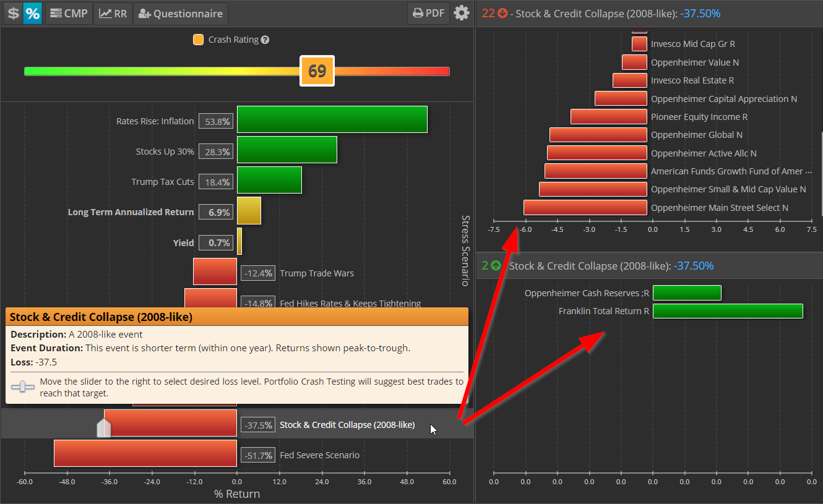Screen dimensions: 823x504
Task: Click the crash rating 69 marker
Action: click(317, 71)
